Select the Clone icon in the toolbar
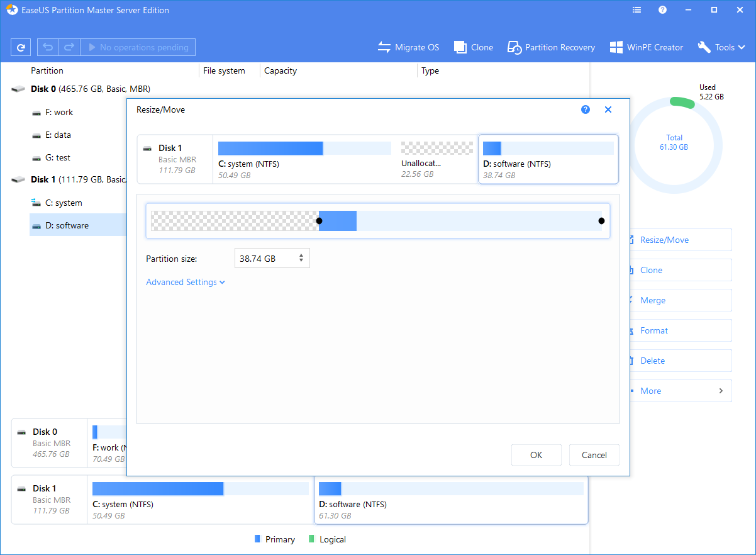This screenshot has width=756, height=555. click(x=460, y=47)
